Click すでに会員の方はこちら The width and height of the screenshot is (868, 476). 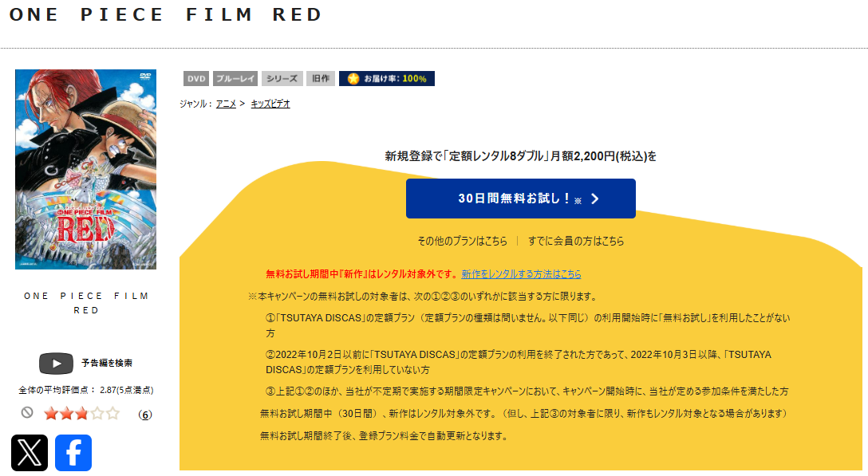tap(578, 240)
